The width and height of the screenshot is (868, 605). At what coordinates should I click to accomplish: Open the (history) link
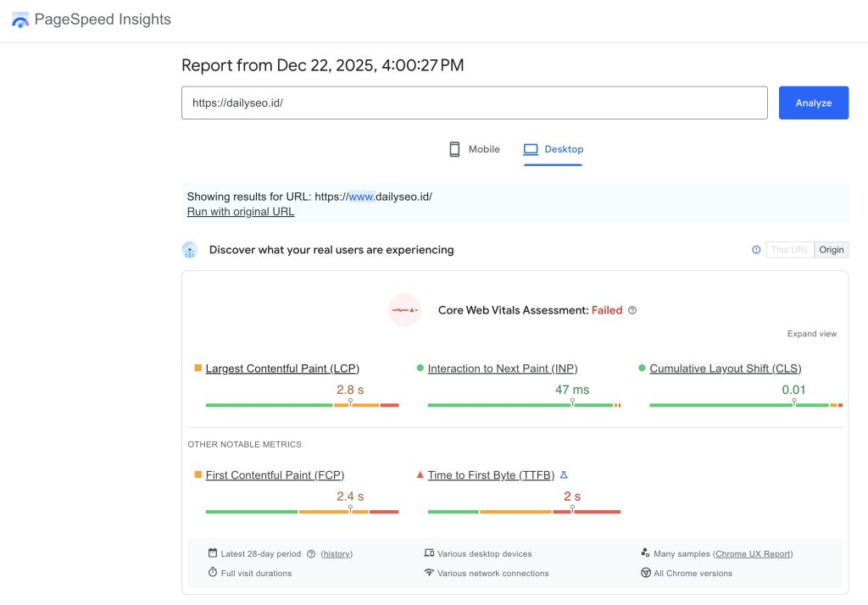pyautogui.click(x=337, y=554)
